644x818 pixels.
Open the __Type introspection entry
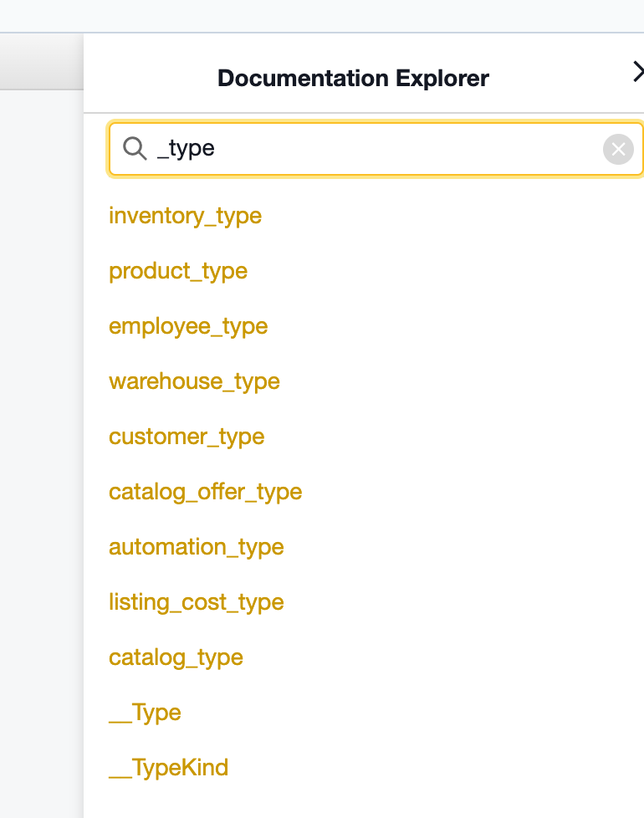pos(145,712)
